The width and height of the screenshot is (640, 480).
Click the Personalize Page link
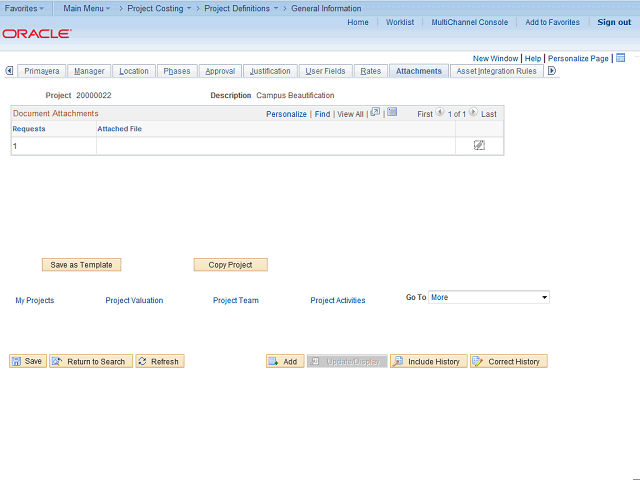tap(578, 58)
